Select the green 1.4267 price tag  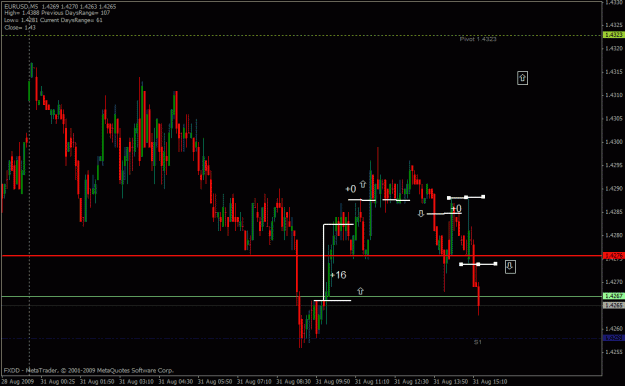point(613,296)
